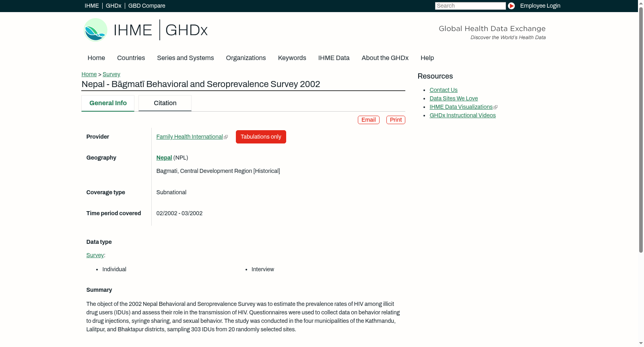Click the 'Summary' section heading
The width and height of the screenshot is (644, 347).
pos(99,290)
